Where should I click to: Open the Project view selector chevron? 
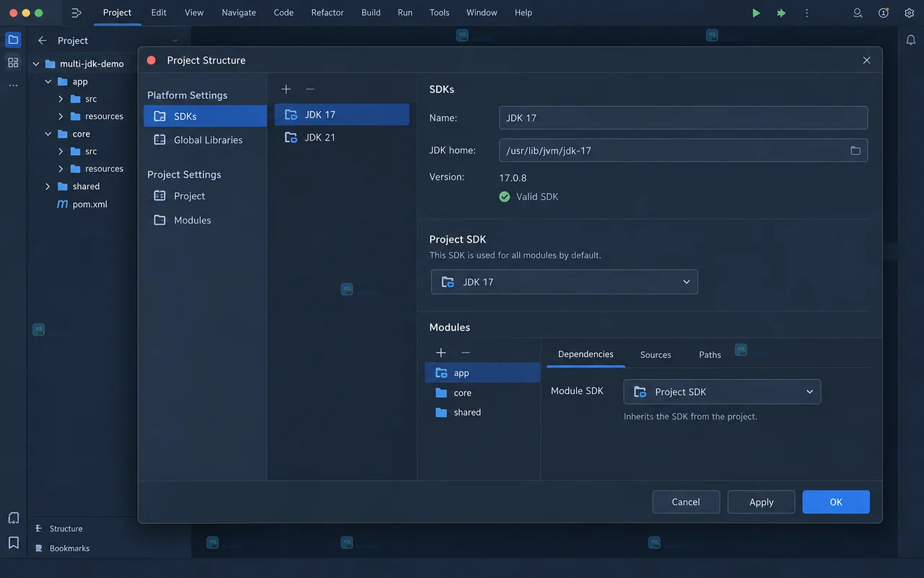pyautogui.click(x=175, y=40)
